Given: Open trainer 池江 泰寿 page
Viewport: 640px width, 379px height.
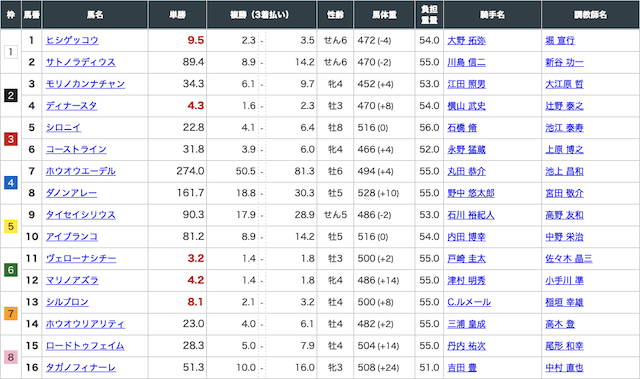Looking at the screenshot, I should click(564, 128).
